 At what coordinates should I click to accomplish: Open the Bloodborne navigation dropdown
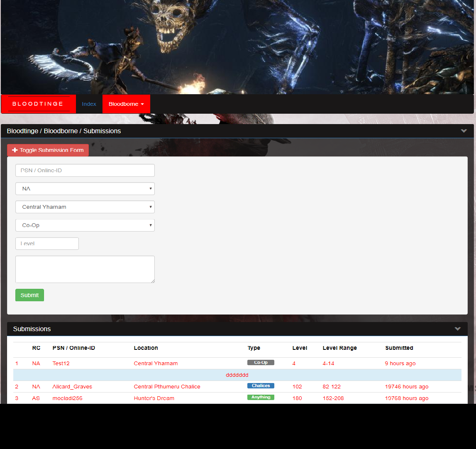[x=126, y=104]
